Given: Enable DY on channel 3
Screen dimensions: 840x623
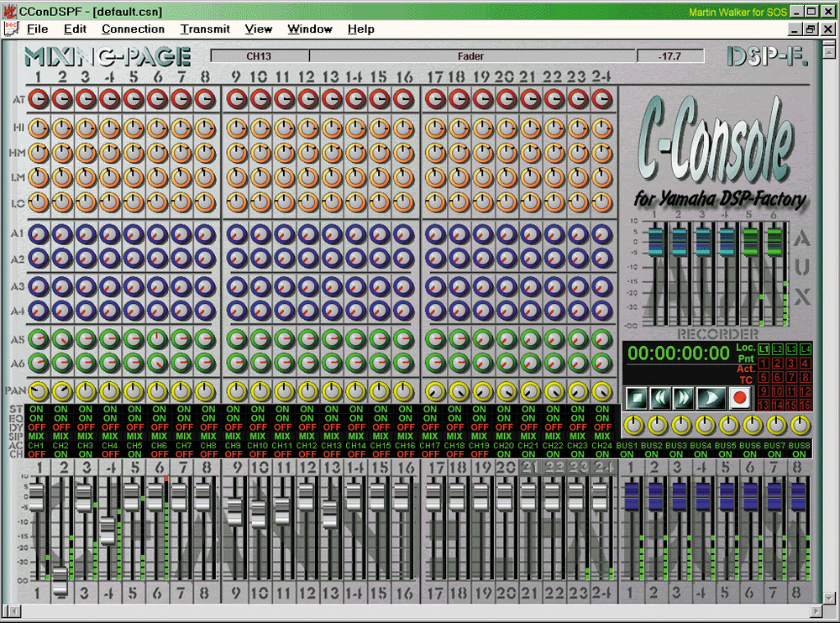Looking at the screenshot, I should click(x=85, y=427).
